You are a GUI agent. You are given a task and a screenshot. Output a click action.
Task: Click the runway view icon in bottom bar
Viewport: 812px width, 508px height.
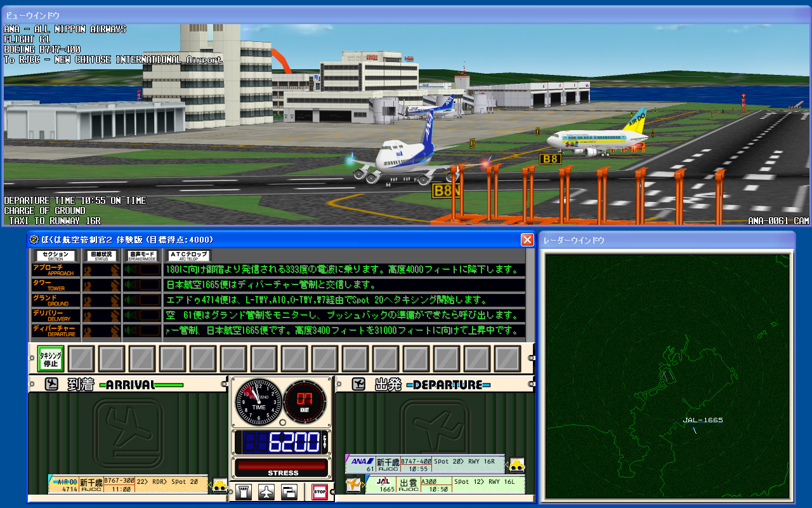244,491
